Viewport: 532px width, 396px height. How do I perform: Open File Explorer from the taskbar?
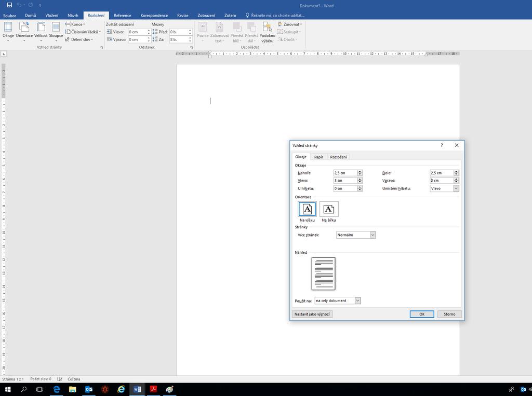click(72, 389)
